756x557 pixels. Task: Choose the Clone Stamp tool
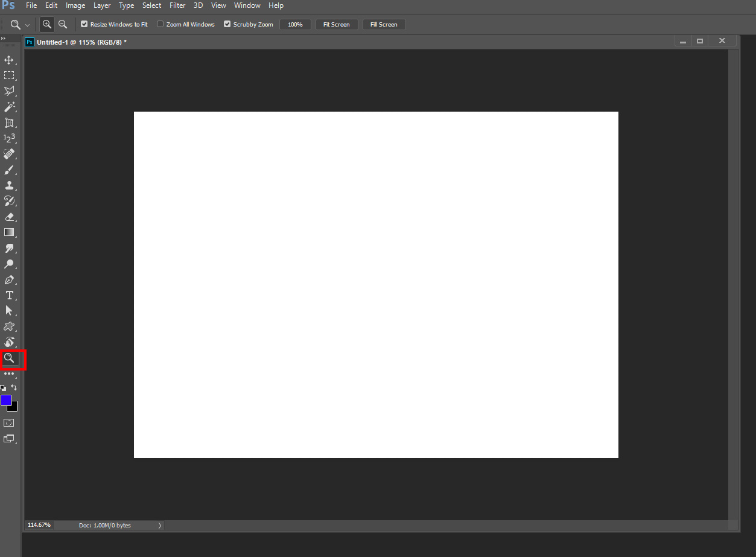(x=10, y=185)
